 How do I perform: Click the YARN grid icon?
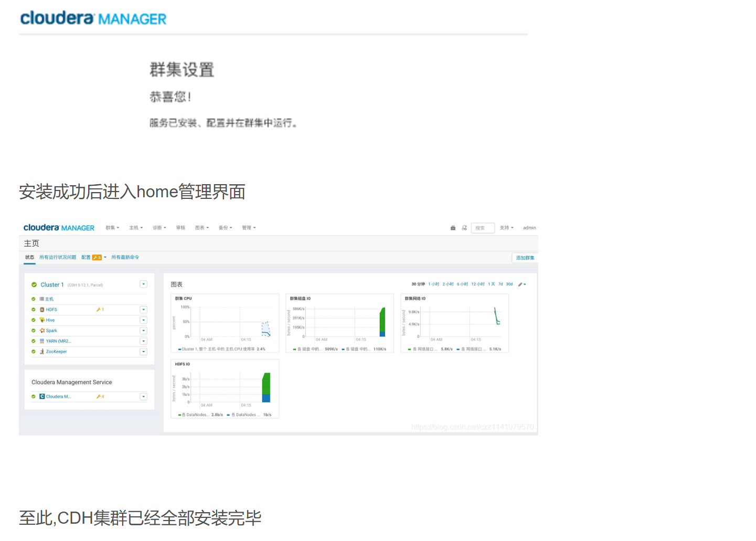(x=42, y=341)
